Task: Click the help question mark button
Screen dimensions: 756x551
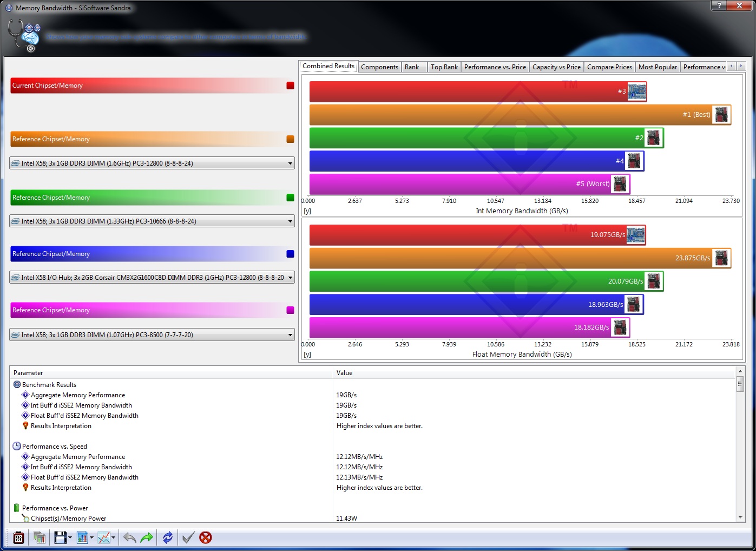Action: (719, 5)
